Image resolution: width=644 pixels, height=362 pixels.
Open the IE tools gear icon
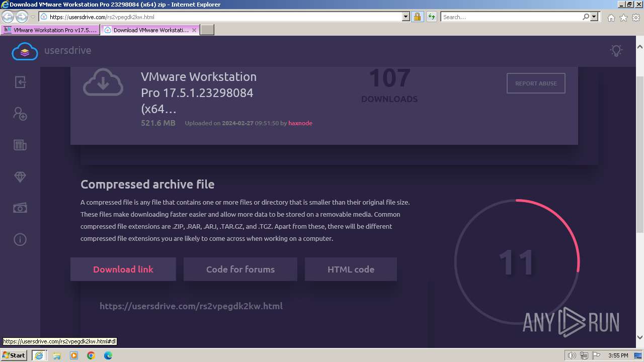(x=636, y=18)
